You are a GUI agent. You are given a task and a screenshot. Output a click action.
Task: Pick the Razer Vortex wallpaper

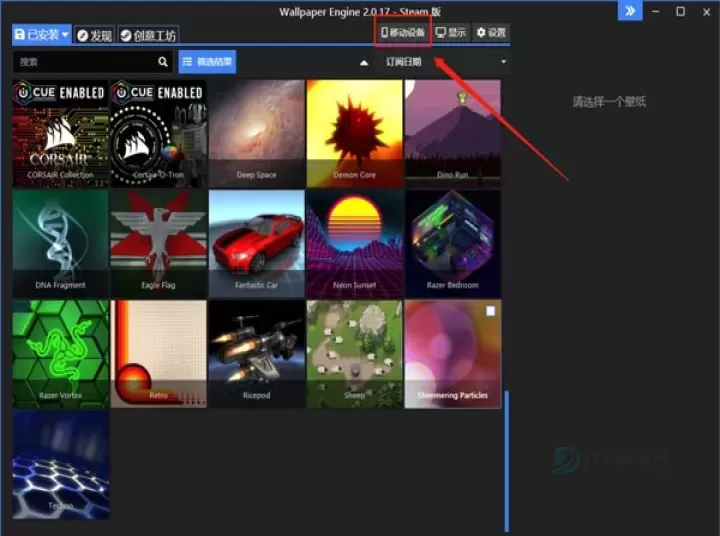click(x=60, y=353)
